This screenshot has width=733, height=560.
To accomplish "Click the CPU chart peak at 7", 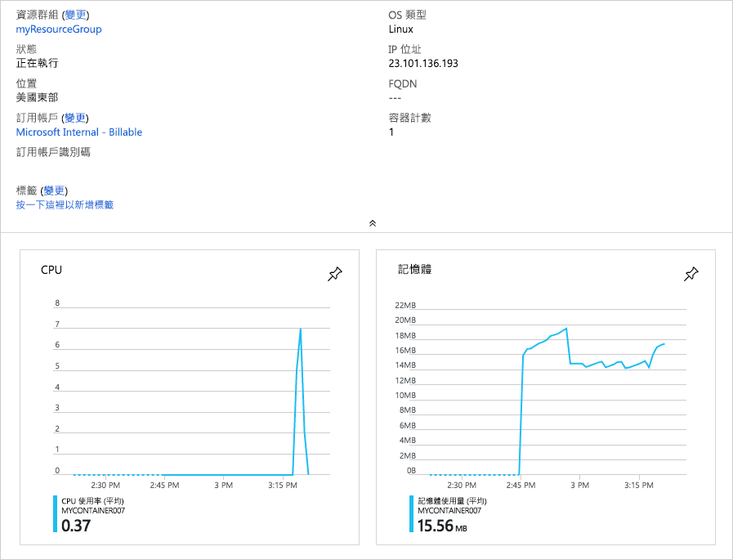I will [300, 329].
